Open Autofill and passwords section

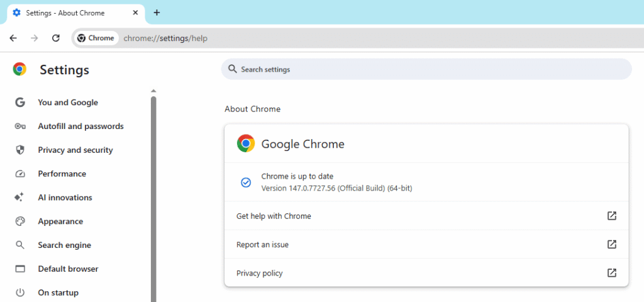point(81,126)
